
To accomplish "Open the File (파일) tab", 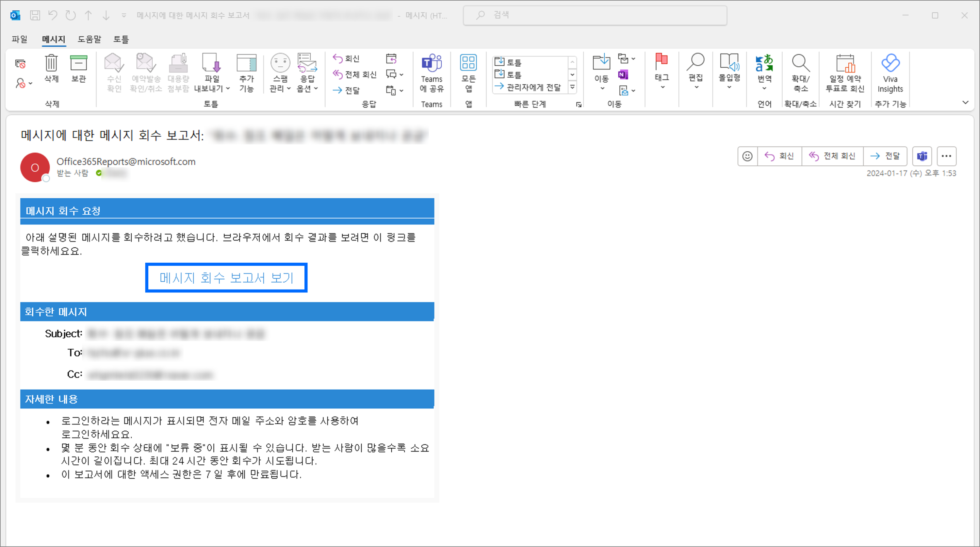I will pos(19,39).
